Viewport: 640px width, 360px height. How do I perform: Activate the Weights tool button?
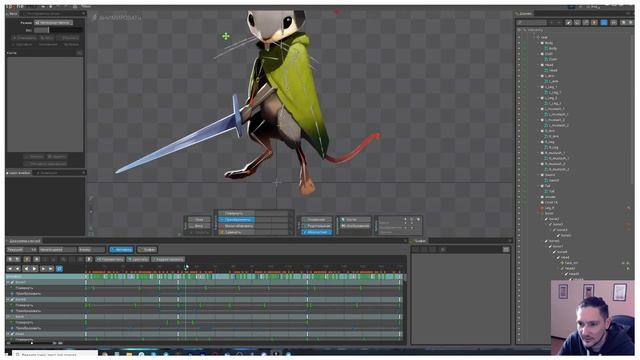199,226
